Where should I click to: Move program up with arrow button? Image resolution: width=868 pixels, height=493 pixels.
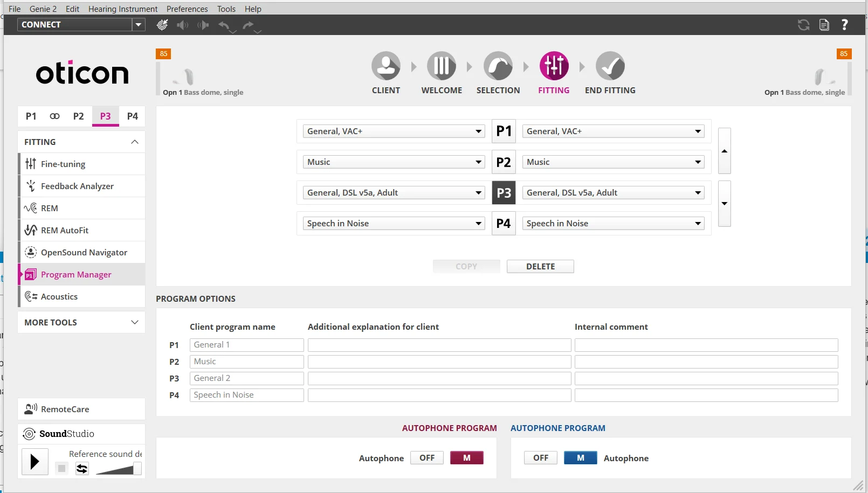click(725, 151)
